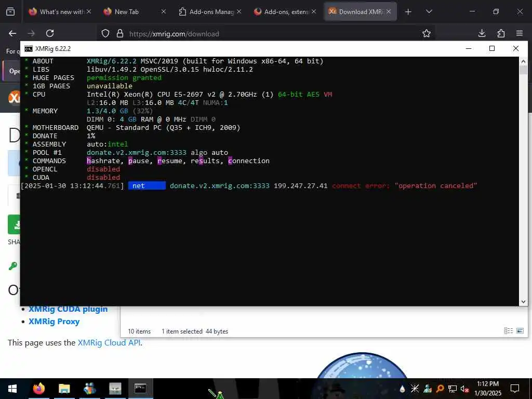Open XMRig console window system icon
Viewport: 532px width, 399px height.
29,49
